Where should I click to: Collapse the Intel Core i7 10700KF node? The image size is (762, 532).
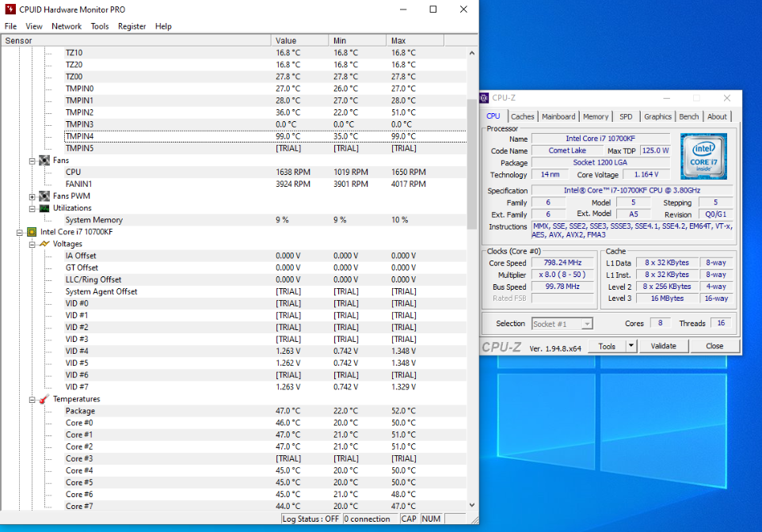20,233
